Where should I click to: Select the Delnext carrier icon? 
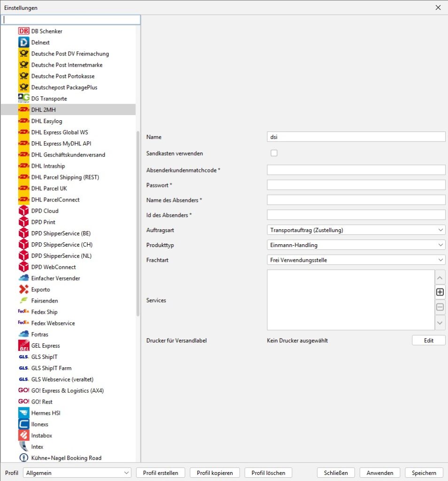(23, 42)
